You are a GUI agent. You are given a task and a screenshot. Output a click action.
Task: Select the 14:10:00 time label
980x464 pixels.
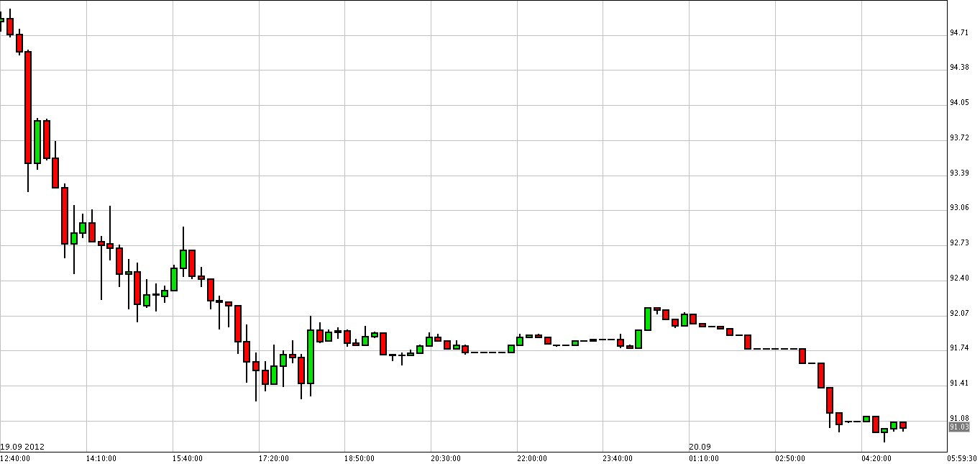point(101,458)
